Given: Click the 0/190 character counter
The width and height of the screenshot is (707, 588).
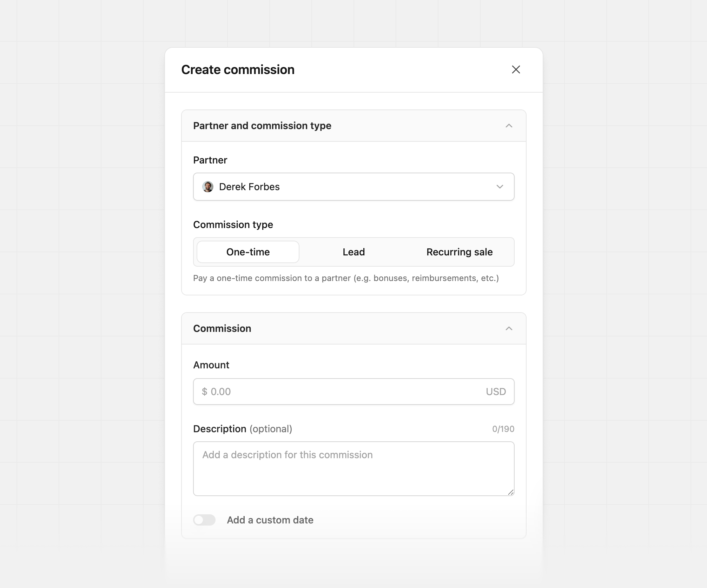Looking at the screenshot, I should tap(502, 428).
